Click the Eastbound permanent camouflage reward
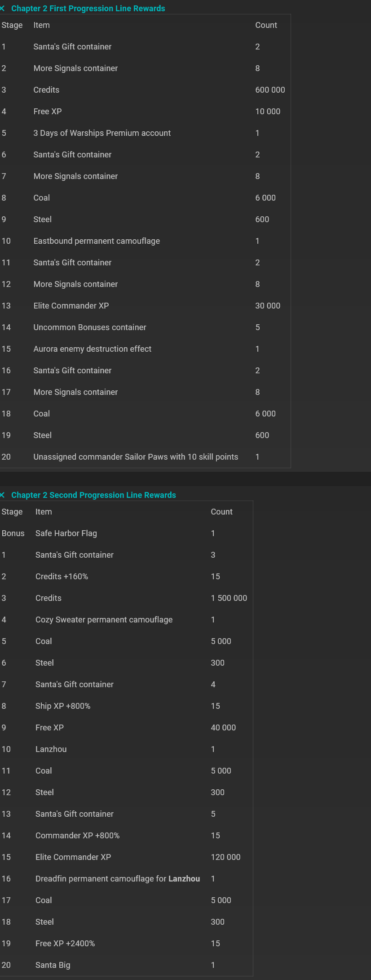Screen dimensions: 371x980 [97, 241]
